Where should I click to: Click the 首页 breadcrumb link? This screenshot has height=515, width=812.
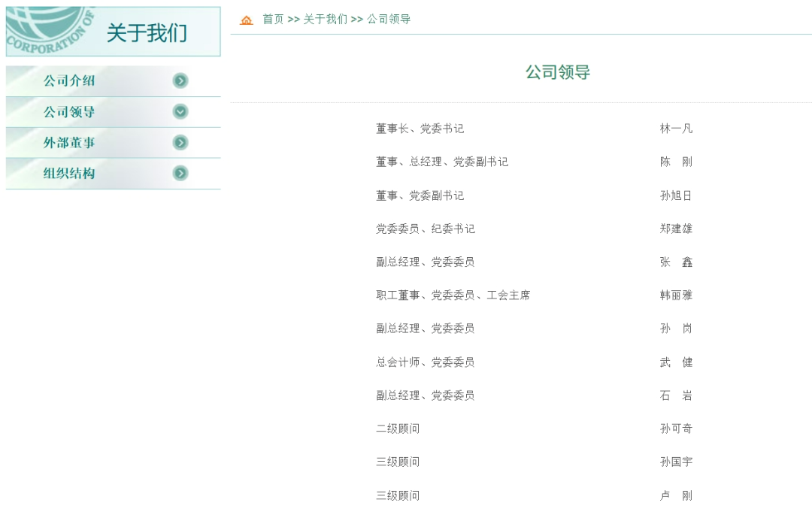click(x=273, y=20)
